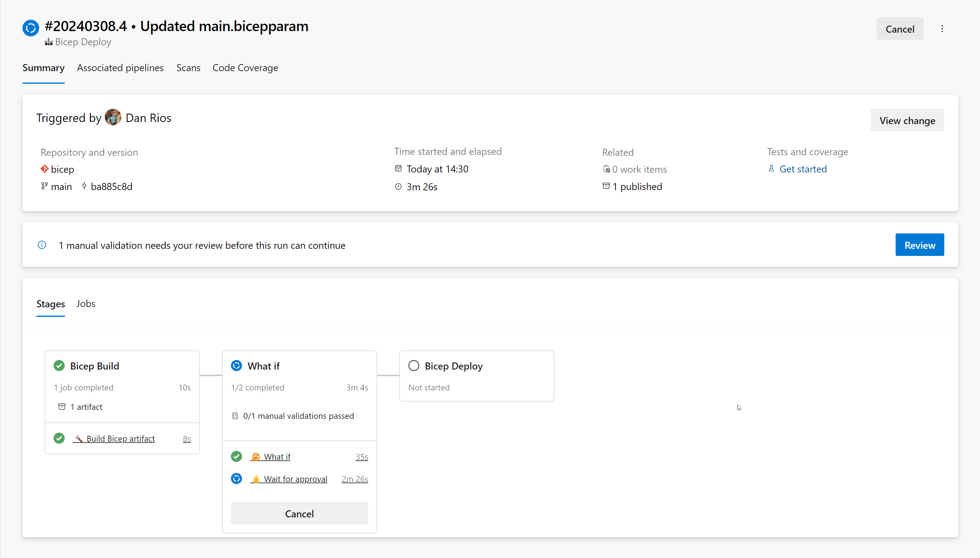Screen dimensions: 980x558
Task: Click the work items icon
Action: click(607, 169)
